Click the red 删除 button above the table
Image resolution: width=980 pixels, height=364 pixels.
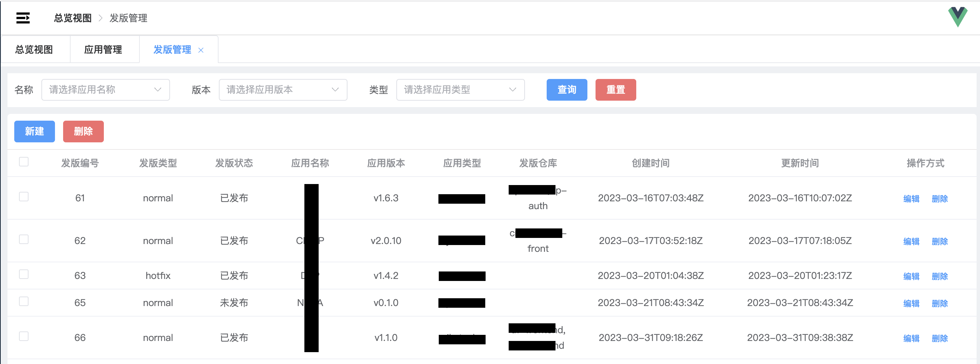coord(83,132)
